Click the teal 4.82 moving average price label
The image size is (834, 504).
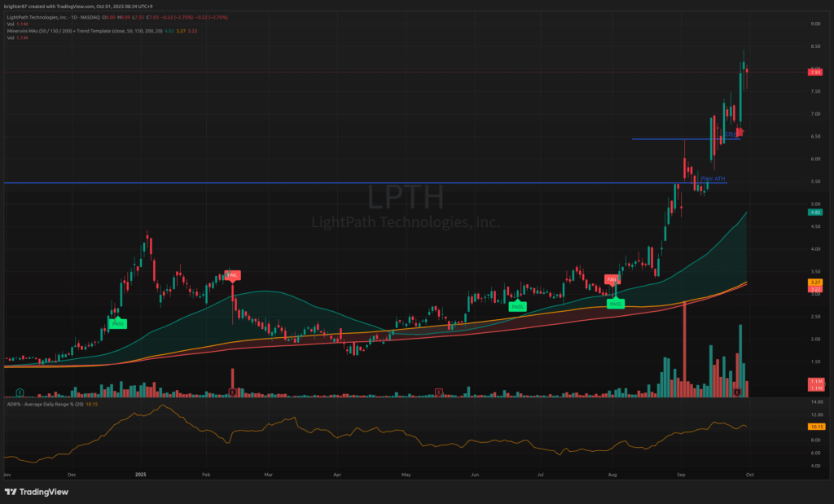[x=814, y=213]
